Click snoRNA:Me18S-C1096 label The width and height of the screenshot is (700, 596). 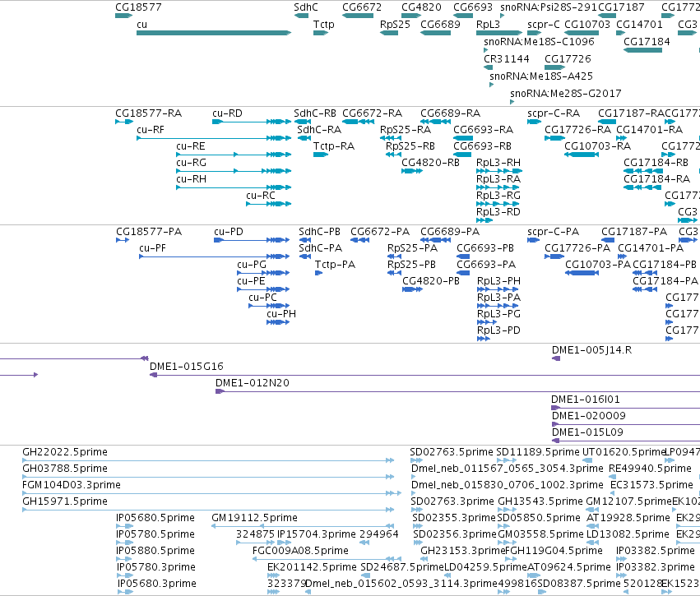tap(540, 42)
